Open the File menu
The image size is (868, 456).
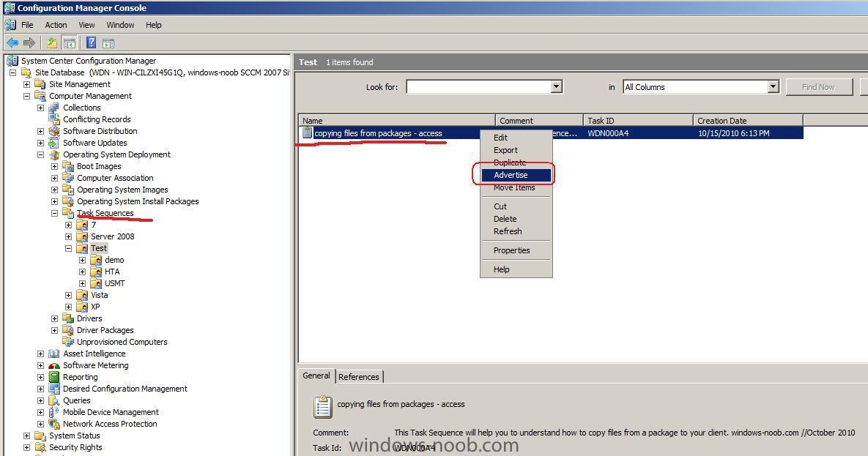(27, 25)
